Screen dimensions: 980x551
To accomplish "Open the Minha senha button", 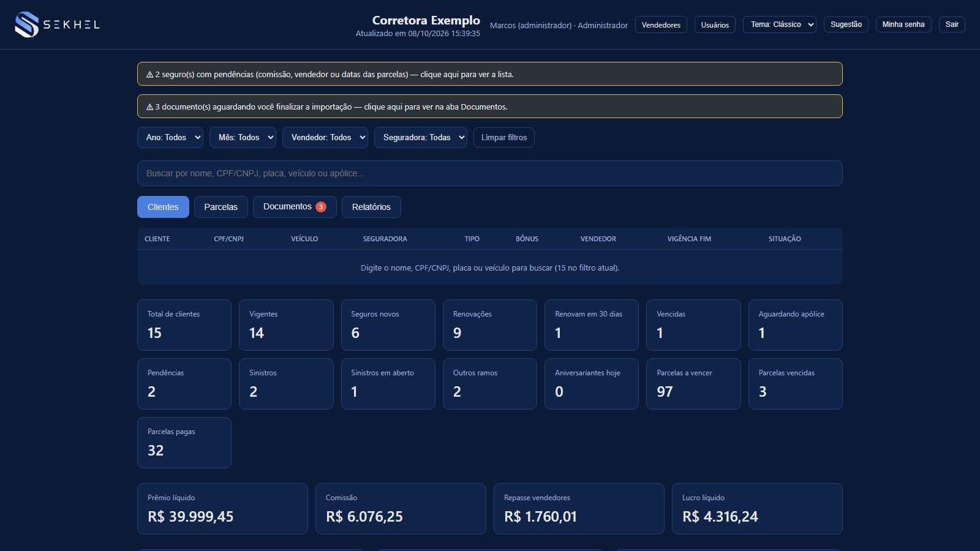I will point(903,24).
